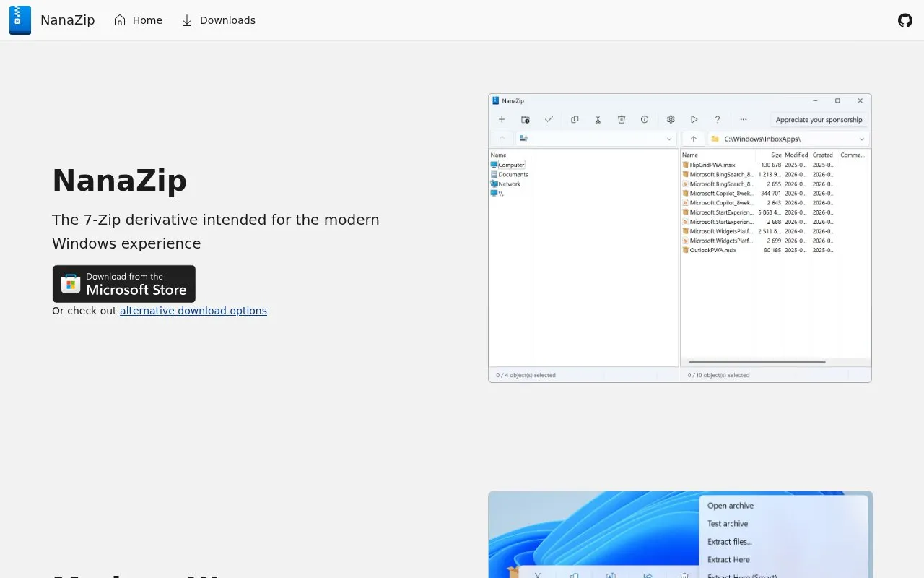The image size is (924, 578).
Task: Sort by the Modified column header
Action: pos(796,155)
